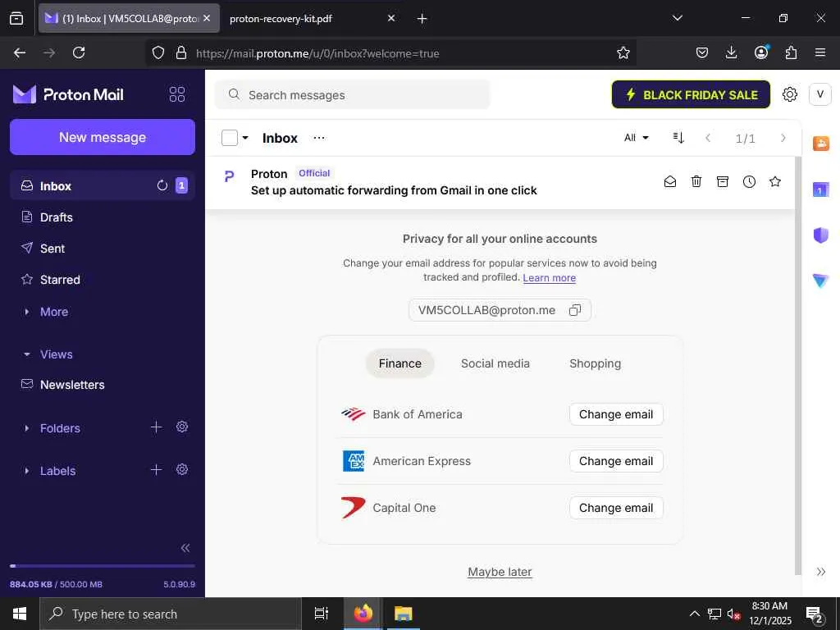This screenshot has height=630, width=840.
Task: Open Sent folder
Action: 102,248
